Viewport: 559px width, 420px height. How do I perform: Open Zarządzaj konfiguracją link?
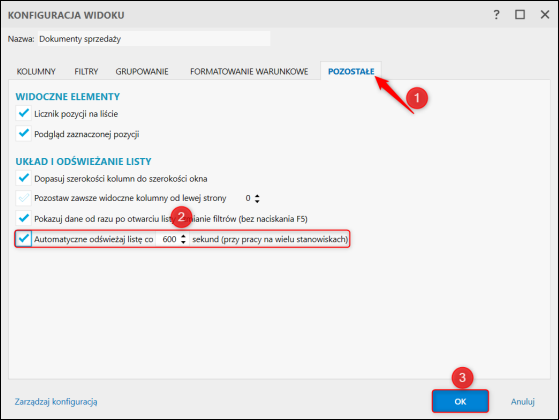(x=56, y=402)
